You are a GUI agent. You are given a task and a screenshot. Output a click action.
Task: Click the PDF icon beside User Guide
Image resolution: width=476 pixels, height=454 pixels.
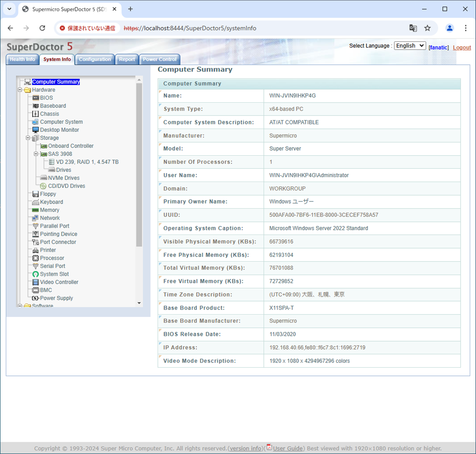pos(269,447)
